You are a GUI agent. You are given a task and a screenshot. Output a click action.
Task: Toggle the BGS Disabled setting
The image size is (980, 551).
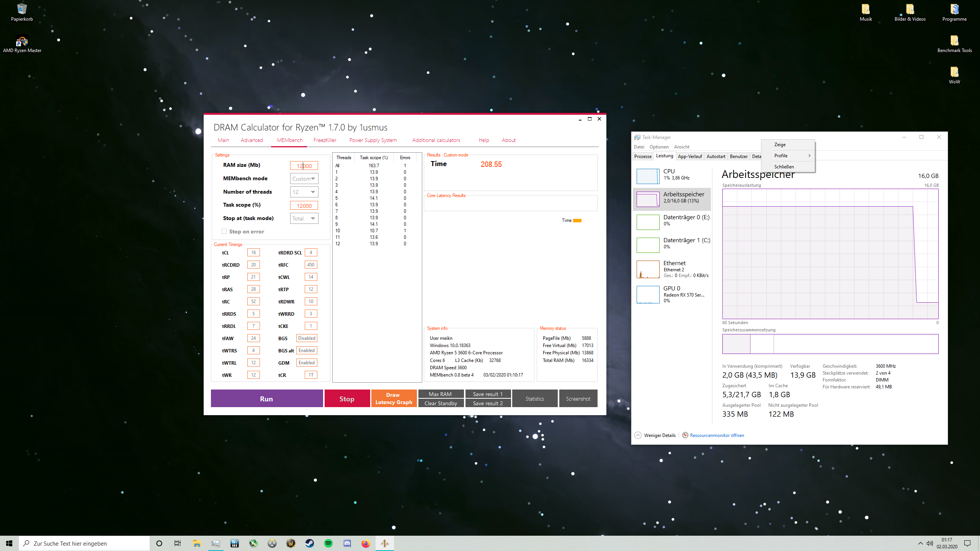(306, 338)
